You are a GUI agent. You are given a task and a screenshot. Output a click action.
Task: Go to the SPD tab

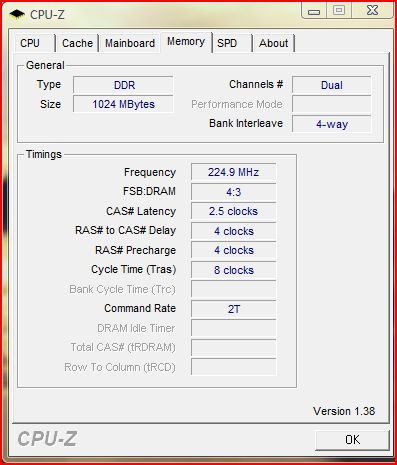coord(232,43)
